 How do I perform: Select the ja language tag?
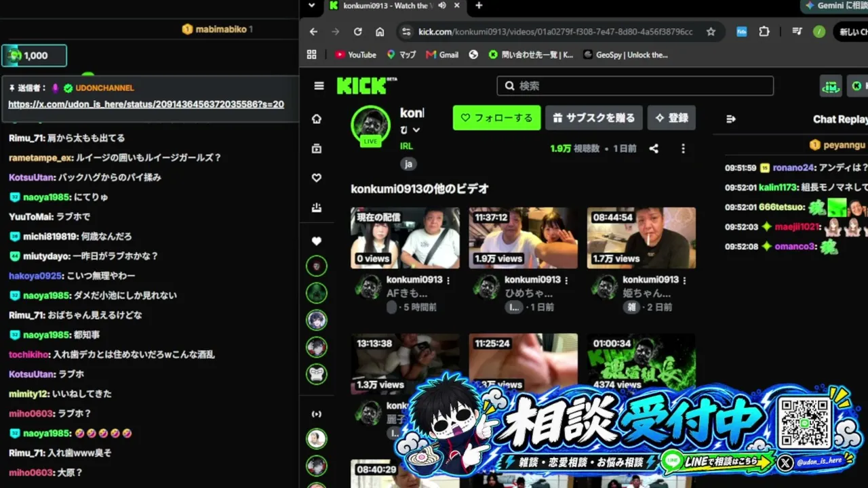pos(408,163)
